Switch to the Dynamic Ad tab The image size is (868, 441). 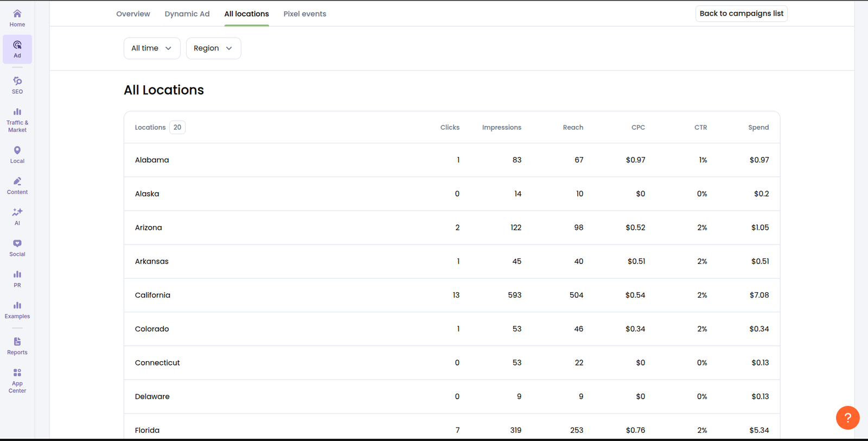[187, 14]
